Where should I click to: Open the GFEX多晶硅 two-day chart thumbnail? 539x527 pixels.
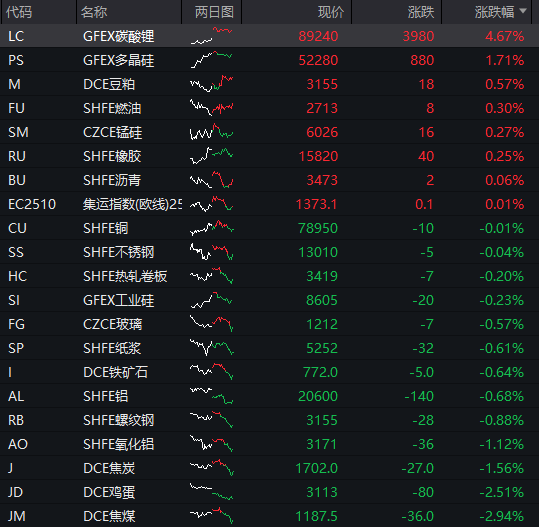(x=212, y=60)
